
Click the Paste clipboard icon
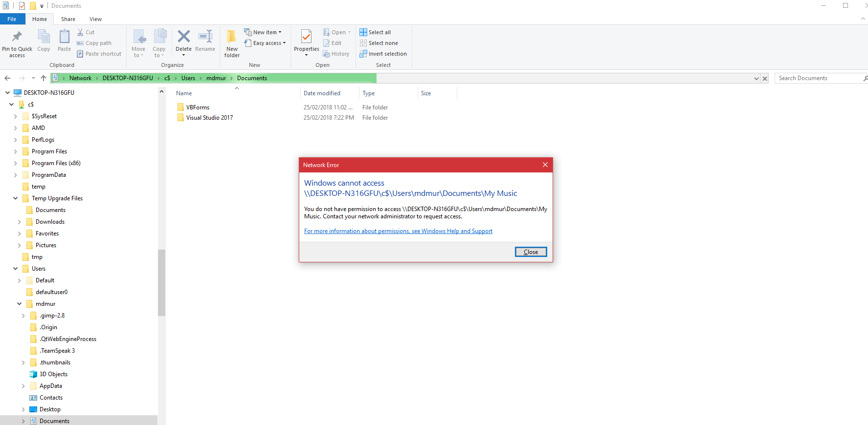tap(64, 37)
